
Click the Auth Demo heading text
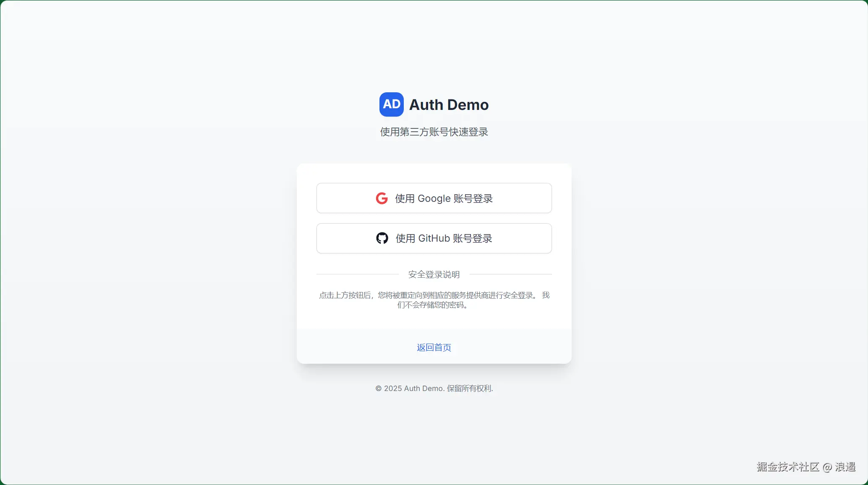tap(449, 105)
